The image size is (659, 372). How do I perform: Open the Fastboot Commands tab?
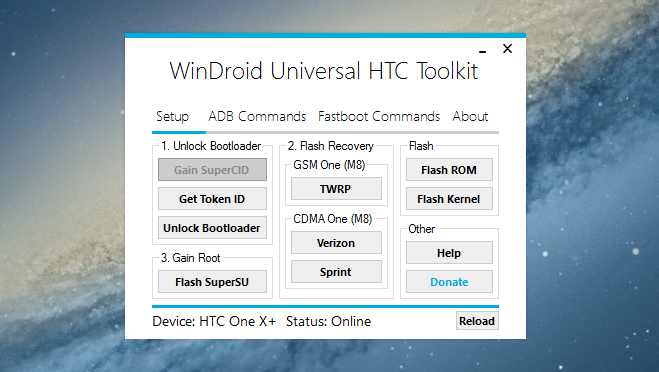point(379,116)
